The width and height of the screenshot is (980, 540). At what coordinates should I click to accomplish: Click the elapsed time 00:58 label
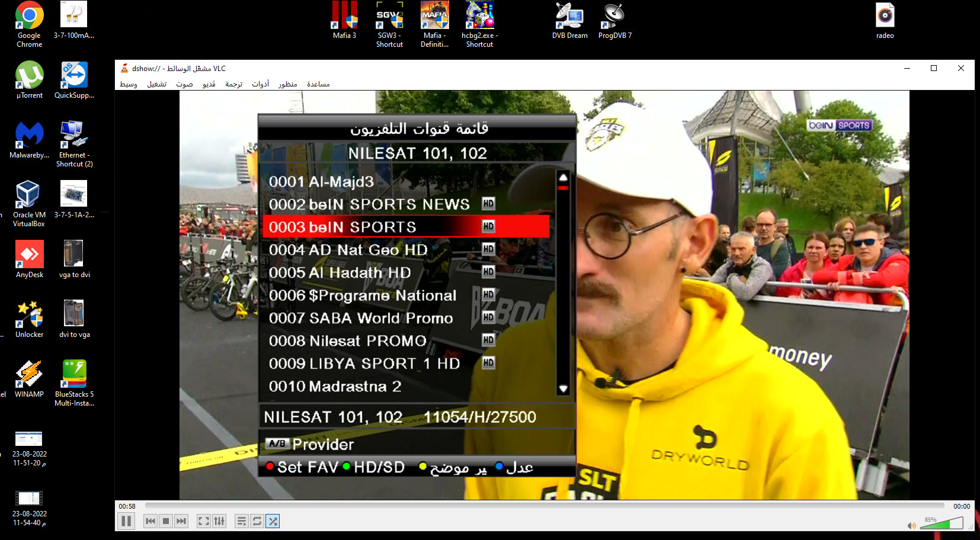pyautogui.click(x=127, y=506)
